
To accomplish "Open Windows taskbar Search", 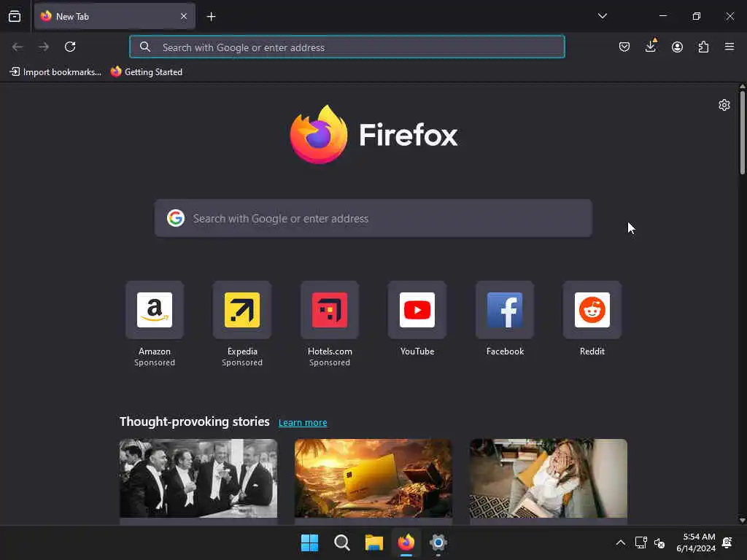I will tap(341, 542).
